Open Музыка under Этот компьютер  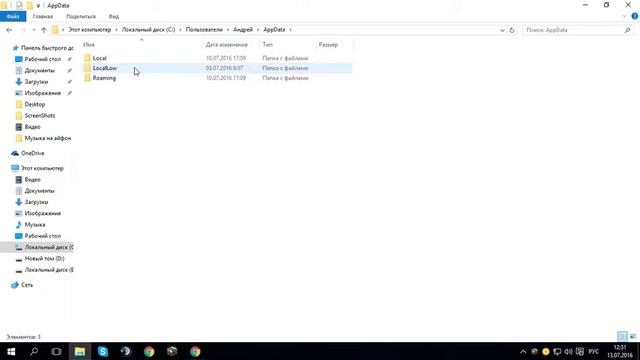coord(35,225)
